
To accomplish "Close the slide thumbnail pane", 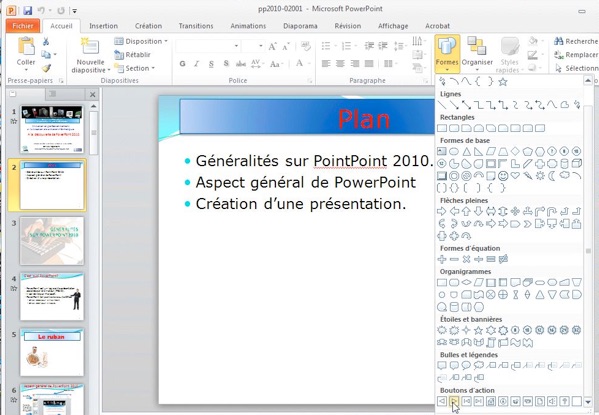I will [92, 94].
